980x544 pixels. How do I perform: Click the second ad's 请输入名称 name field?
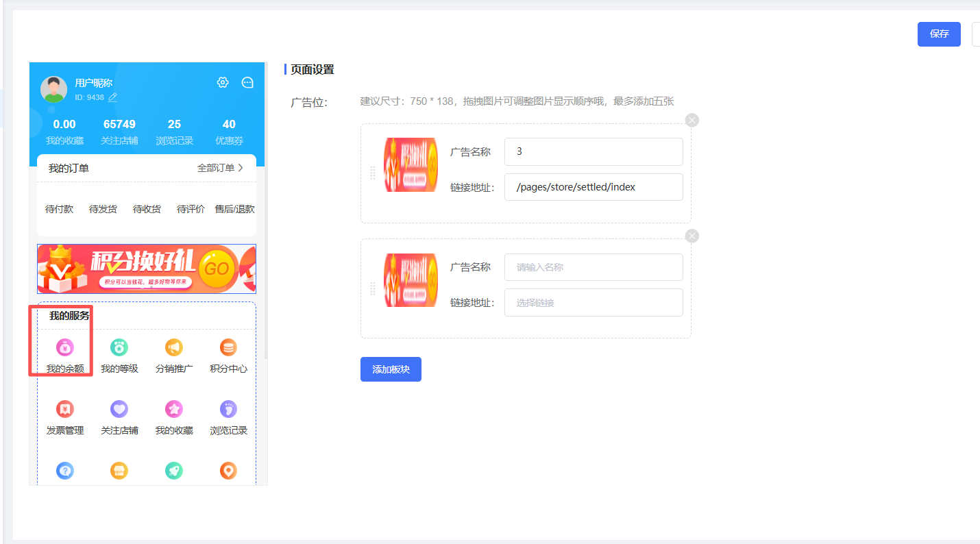593,267
